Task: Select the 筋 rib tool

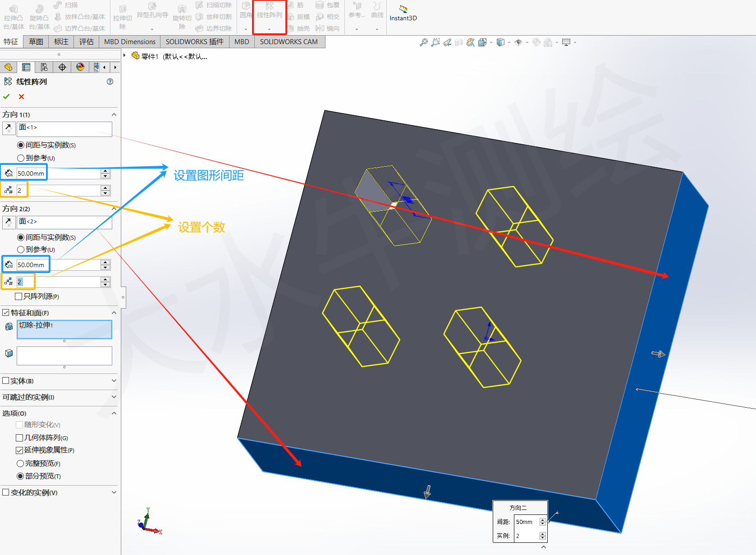Action: [x=298, y=5]
